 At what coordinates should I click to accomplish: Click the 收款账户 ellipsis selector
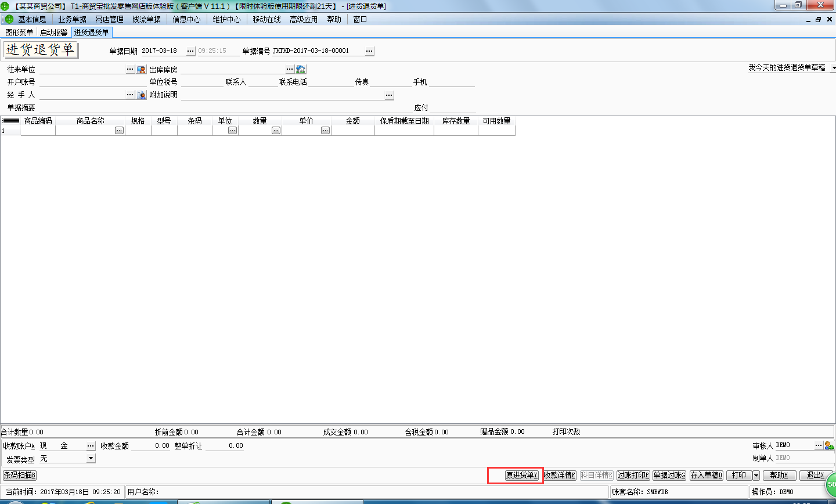[x=91, y=445]
